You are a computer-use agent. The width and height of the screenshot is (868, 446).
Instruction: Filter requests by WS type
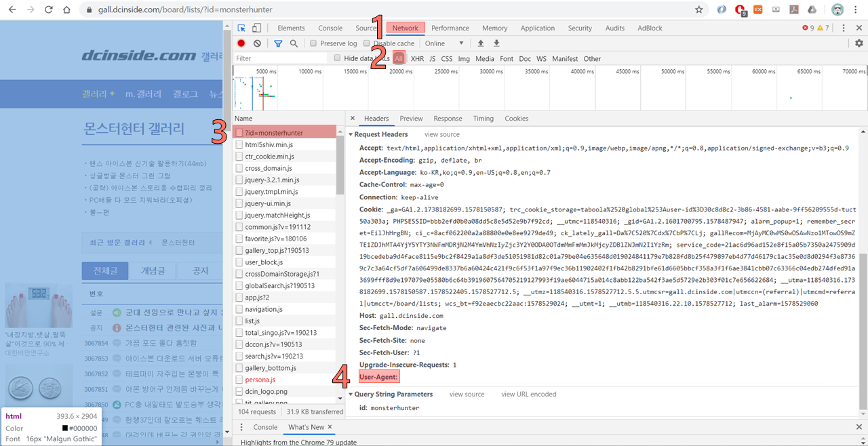point(541,59)
